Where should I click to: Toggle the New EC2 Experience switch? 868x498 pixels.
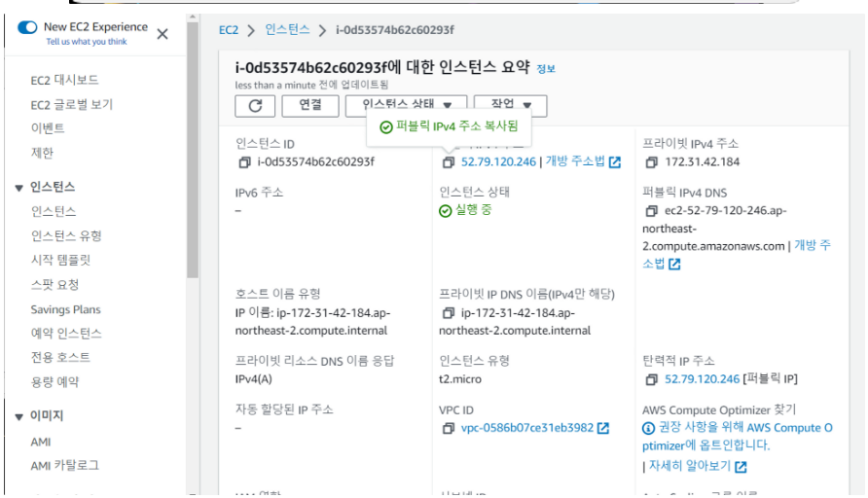(x=27, y=27)
